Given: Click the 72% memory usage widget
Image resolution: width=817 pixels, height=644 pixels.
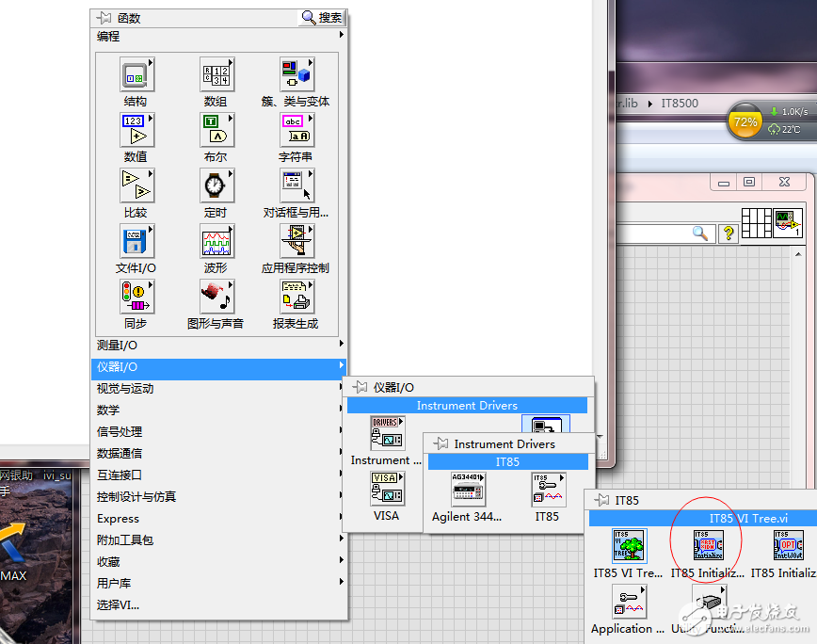Looking at the screenshot, I should [745, 121].
